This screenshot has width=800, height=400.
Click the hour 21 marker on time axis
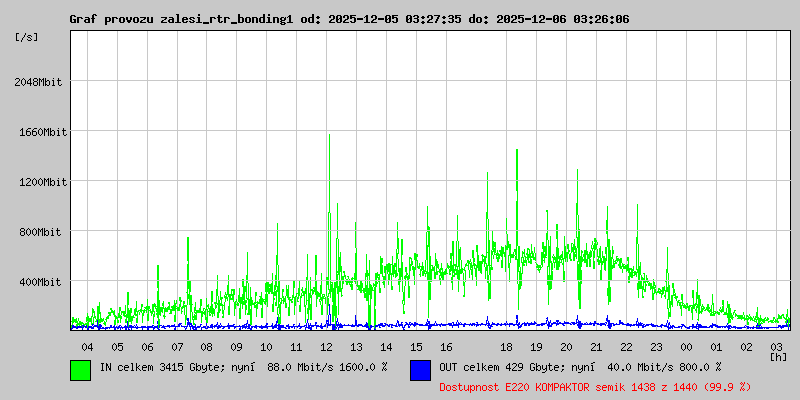pos(596,346)
